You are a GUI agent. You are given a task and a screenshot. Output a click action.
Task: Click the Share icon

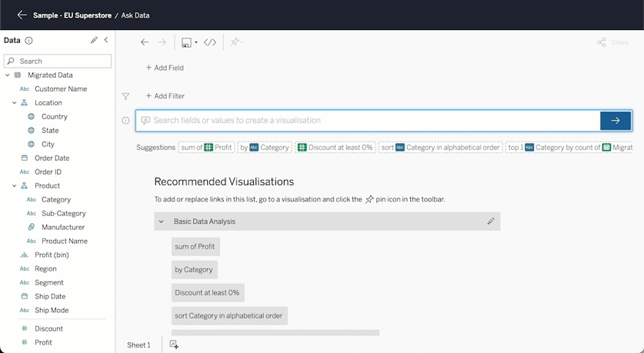point(602,42)
